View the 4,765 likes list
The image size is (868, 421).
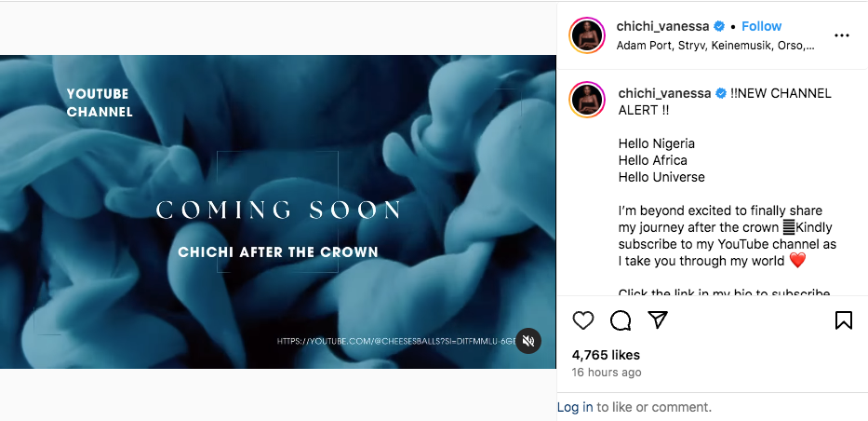[x=606, y=355]
